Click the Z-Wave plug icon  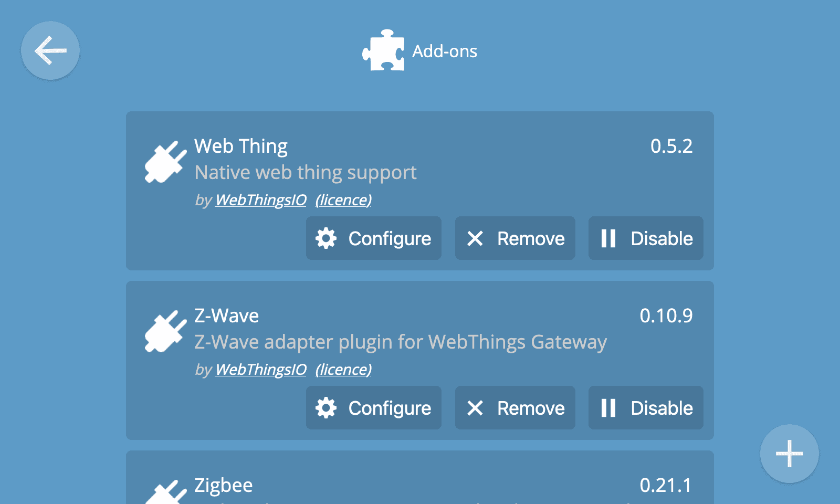pyautogui.click(x=165, y=331)
